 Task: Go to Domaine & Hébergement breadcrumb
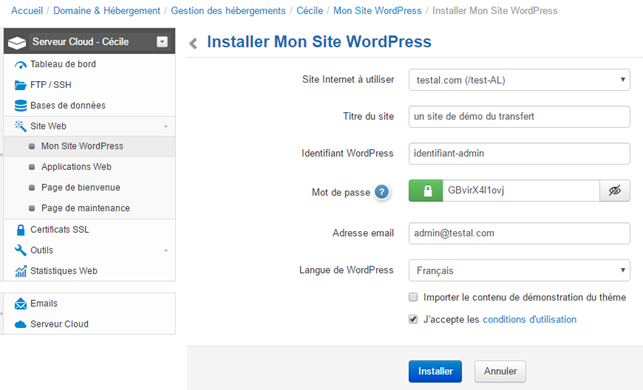107,11
